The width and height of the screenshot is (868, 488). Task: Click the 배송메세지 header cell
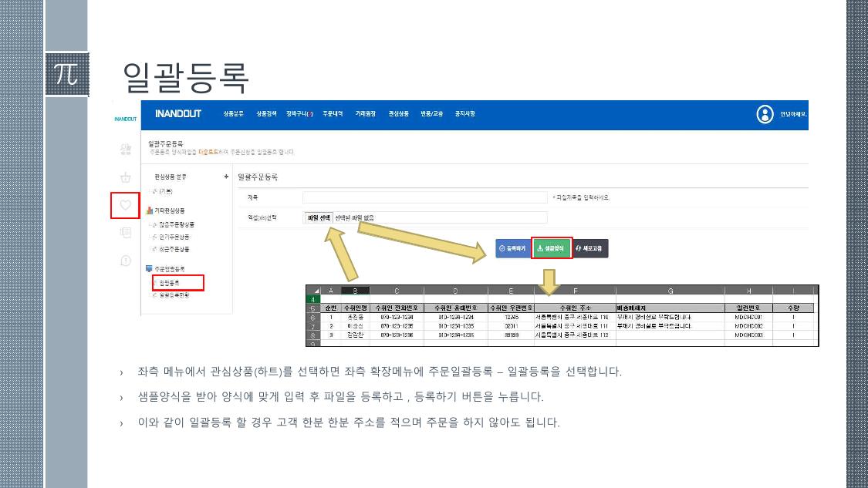point(670,308)
